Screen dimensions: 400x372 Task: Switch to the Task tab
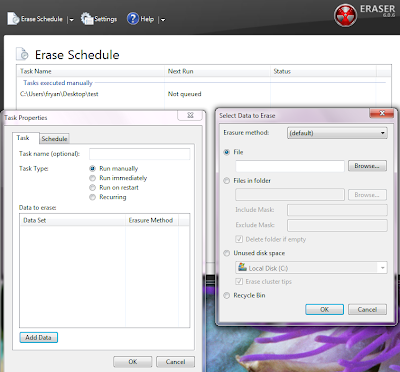[26, 138]
